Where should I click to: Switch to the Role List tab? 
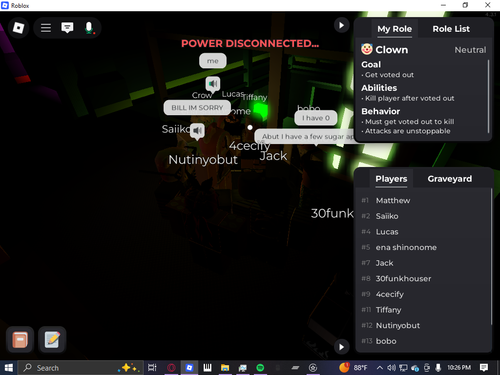tap(451, 29)
